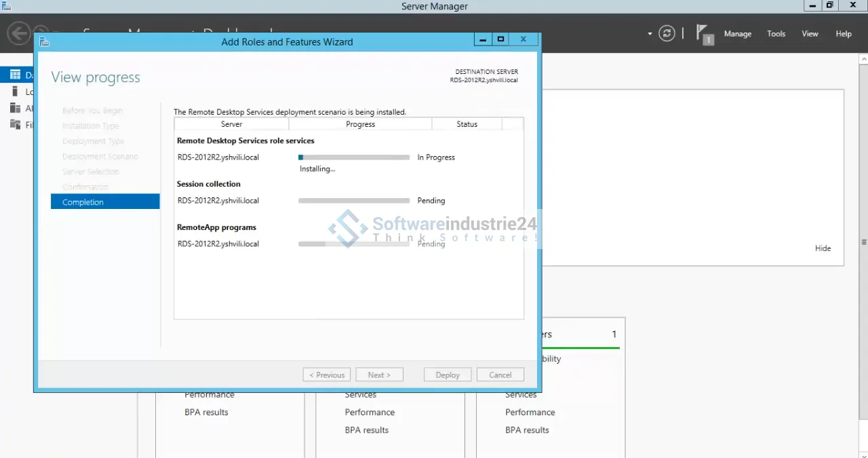Click the Status column header
The height and width of the screenshot is (458, 868).
point(467,124)
